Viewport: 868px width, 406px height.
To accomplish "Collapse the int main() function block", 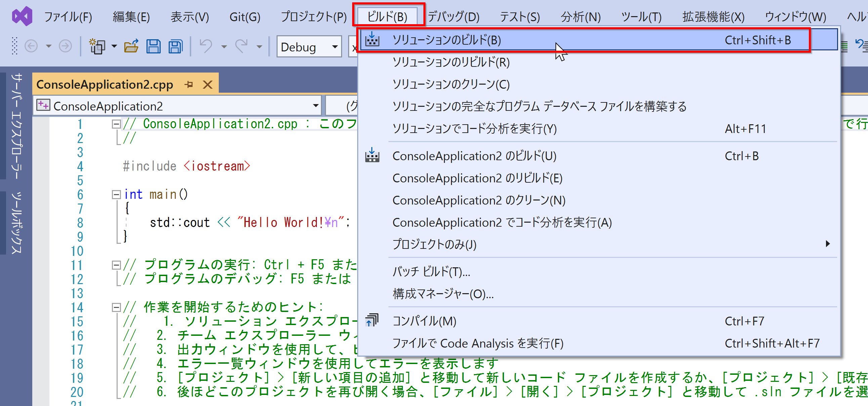I will tap(116, 194).
